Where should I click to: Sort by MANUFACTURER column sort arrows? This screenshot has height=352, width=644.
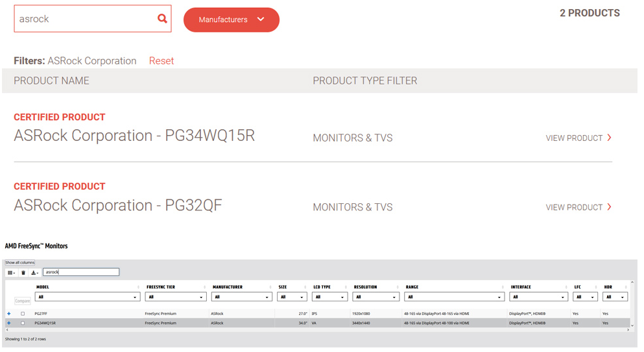tap(270, 287)
